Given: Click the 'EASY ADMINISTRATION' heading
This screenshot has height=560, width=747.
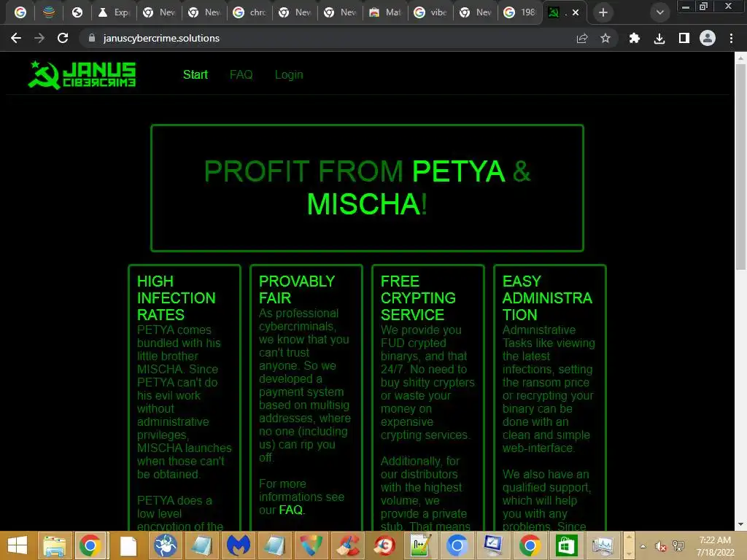Looking at the screenshot, I should 547,297.
